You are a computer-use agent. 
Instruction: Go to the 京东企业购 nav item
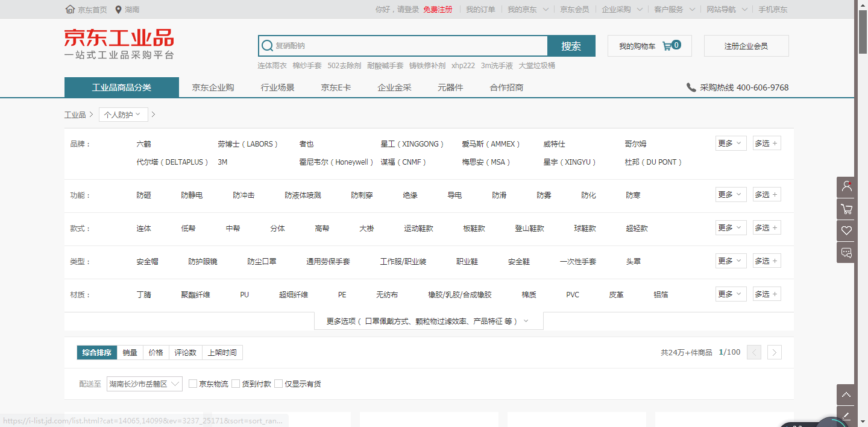tap(213, 87)
